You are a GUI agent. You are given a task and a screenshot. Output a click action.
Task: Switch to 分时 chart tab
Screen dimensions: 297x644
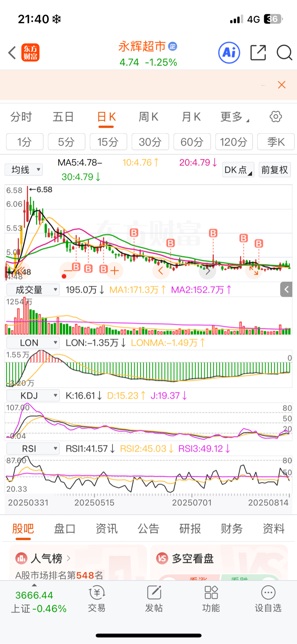point(21,117)
